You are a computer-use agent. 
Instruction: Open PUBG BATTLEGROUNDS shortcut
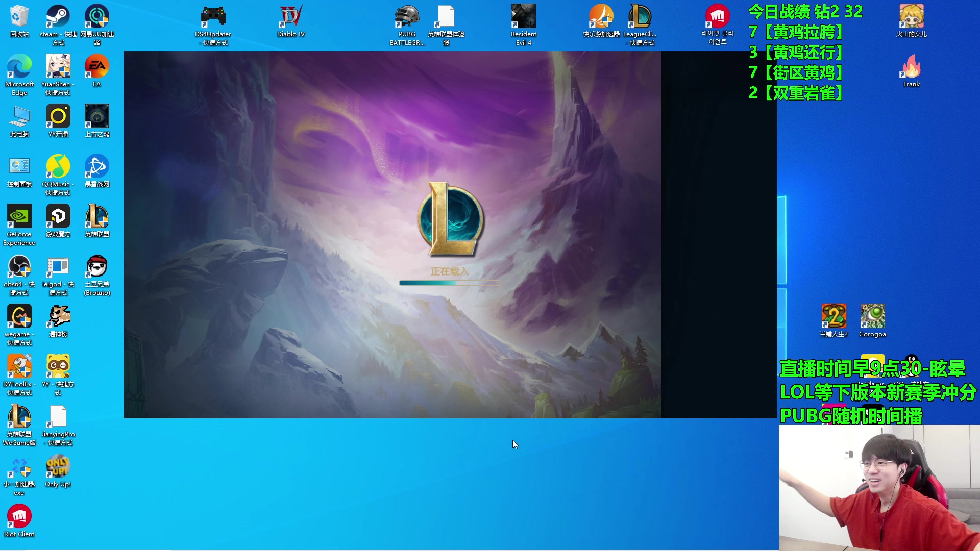[407, 24]
